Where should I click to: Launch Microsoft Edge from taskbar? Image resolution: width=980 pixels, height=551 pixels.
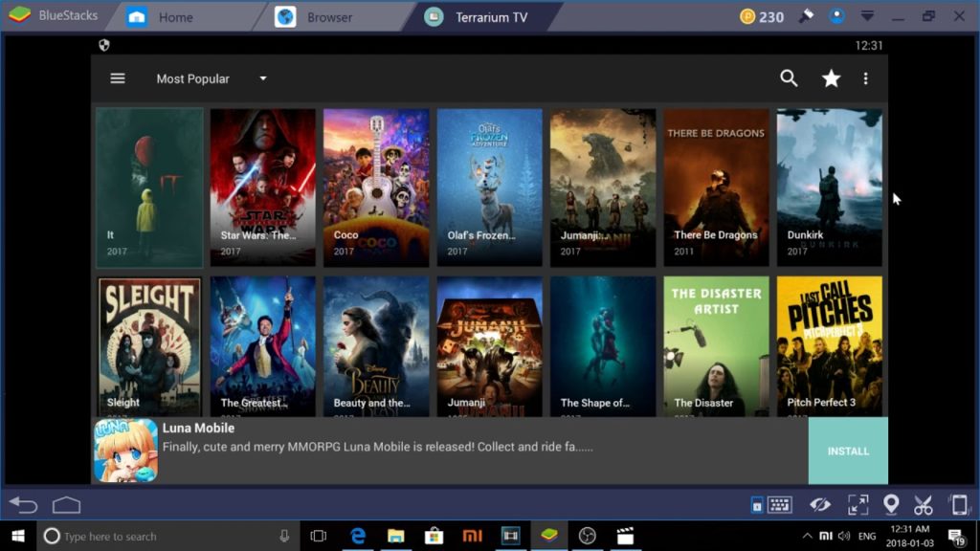click(358, 536)
